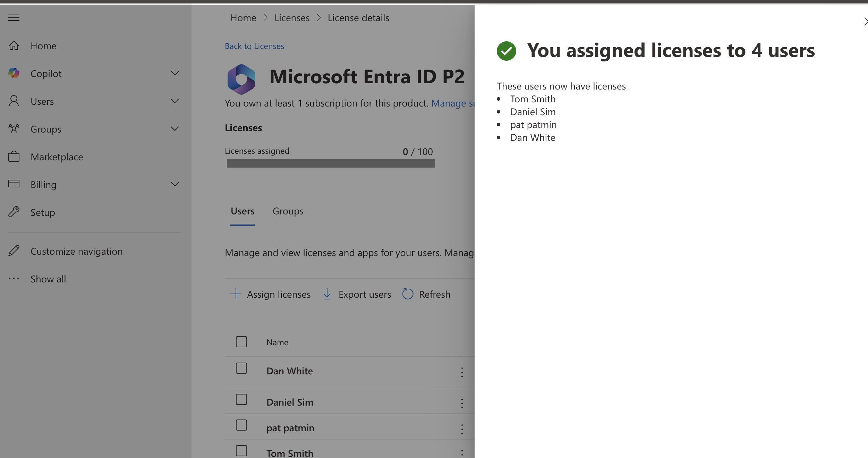Click Licenses in the breadcrumb
This screenshot has height=458, width=868.
click(292, 18)
